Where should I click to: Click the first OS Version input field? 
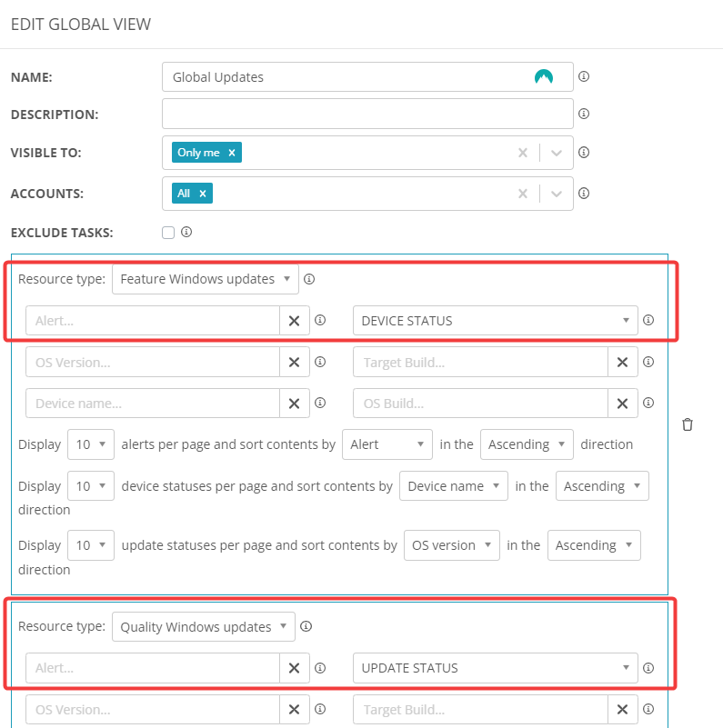152,362
